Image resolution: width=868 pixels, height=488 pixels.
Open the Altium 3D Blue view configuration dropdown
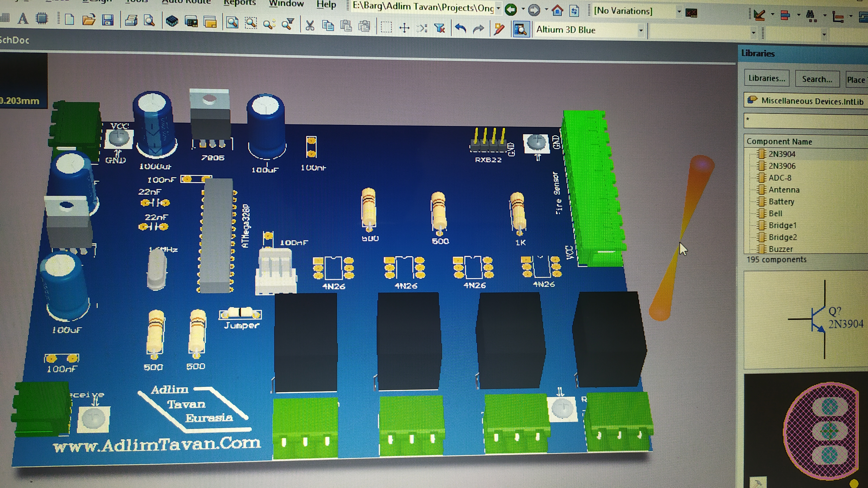(641, 30)
